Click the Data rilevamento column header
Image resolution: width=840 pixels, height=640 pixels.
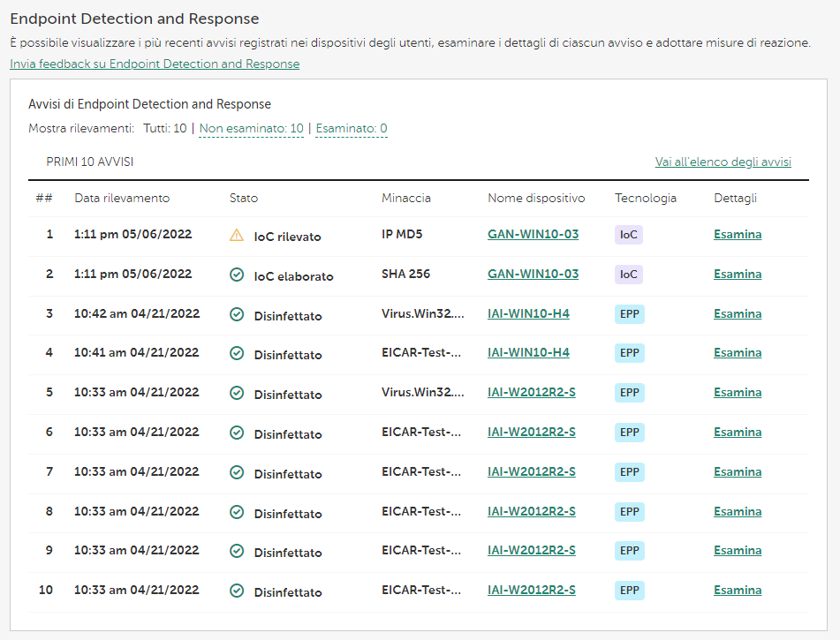(x=122, y=199)
